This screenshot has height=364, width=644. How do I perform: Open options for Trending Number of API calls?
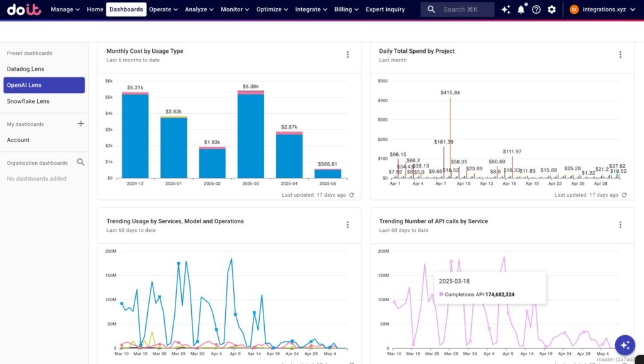(620, 224)
